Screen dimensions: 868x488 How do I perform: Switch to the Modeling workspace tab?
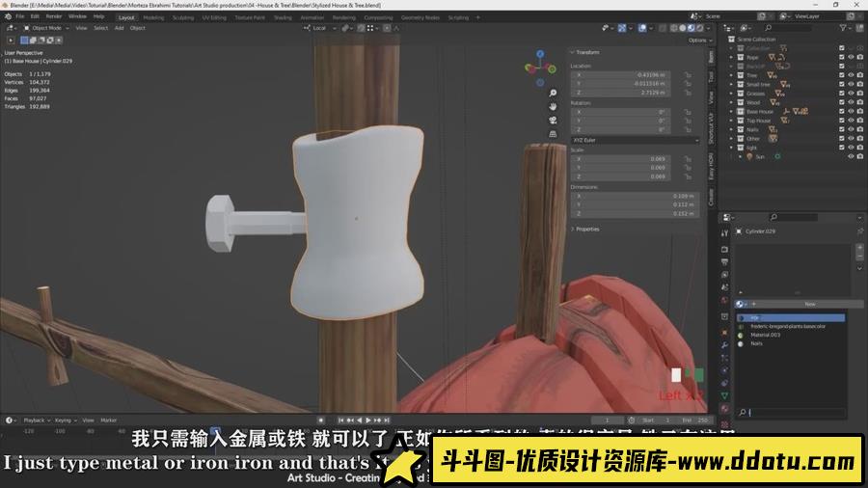point(153,17)
